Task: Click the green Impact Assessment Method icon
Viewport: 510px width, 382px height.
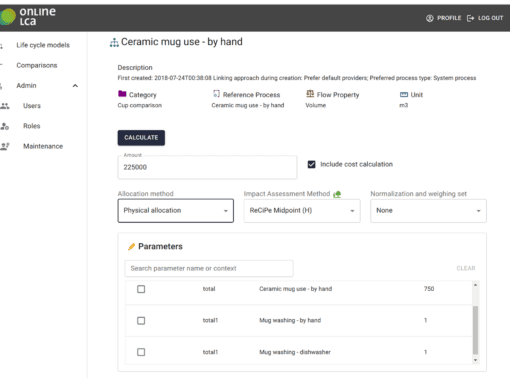Action: click(x=337, y=194)
